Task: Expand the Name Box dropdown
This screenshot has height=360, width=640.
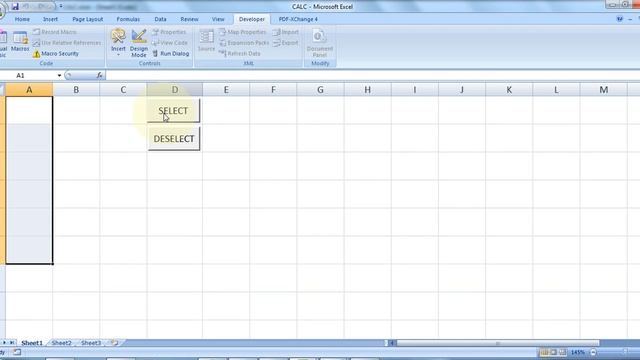Action: pyautogui.click(x=60, y=76)
